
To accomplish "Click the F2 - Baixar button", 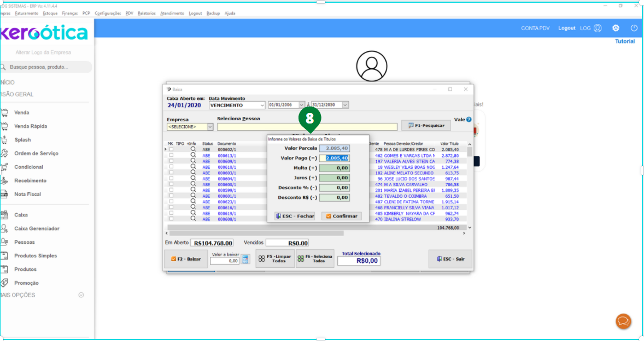I will click(186, 259).
